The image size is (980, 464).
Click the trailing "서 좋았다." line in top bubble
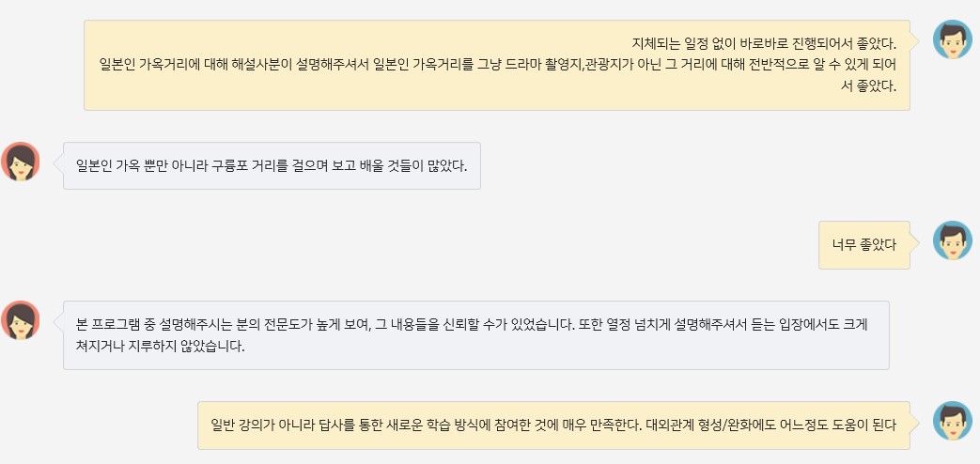(x=869, y=85)
